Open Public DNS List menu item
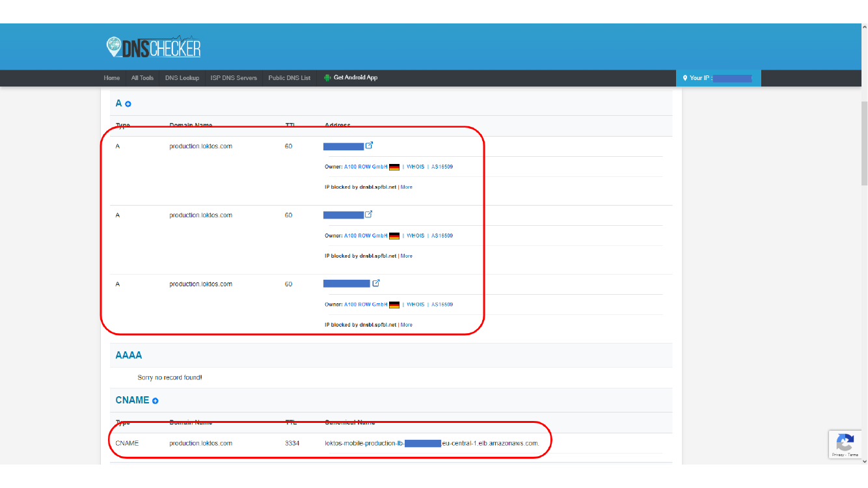The width and height of the screenshot is (868, 488). click(290, 78)
